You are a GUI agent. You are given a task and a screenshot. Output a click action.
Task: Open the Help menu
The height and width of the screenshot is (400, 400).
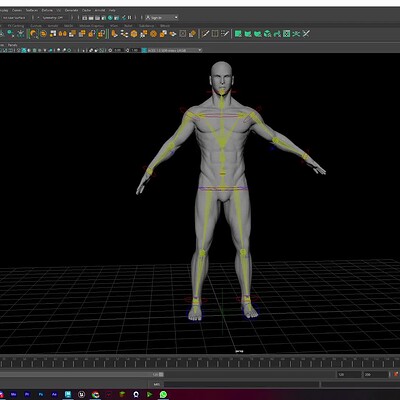[x=112, y=10]
